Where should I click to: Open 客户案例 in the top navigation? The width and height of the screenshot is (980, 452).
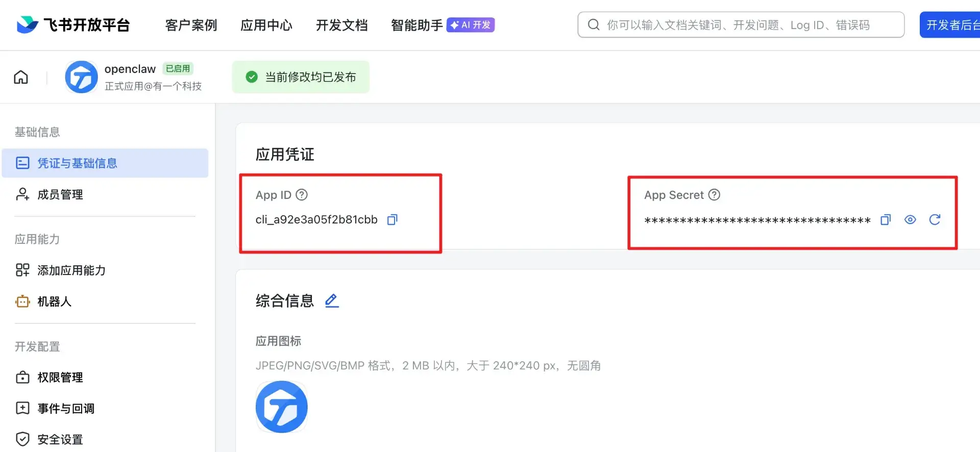[x=191, y=25]
